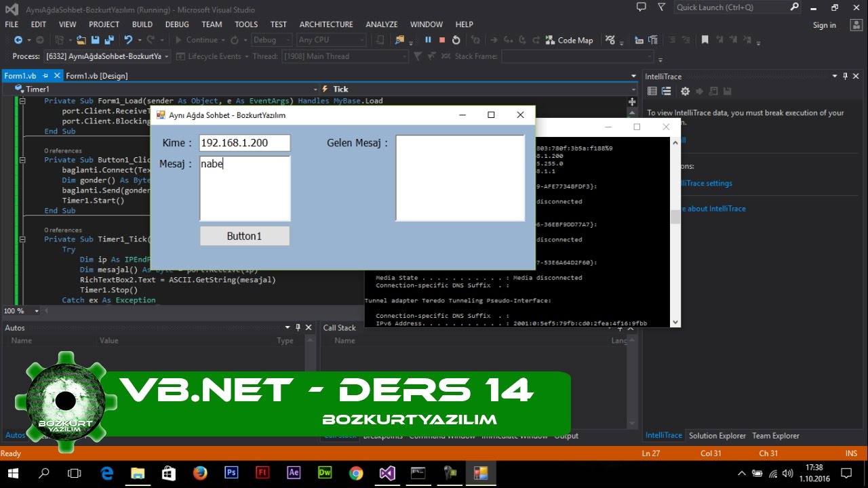The width and height of the screenshot is (868, 488).
Task: Click the Type column header in Autos
Action: [285, 341]
